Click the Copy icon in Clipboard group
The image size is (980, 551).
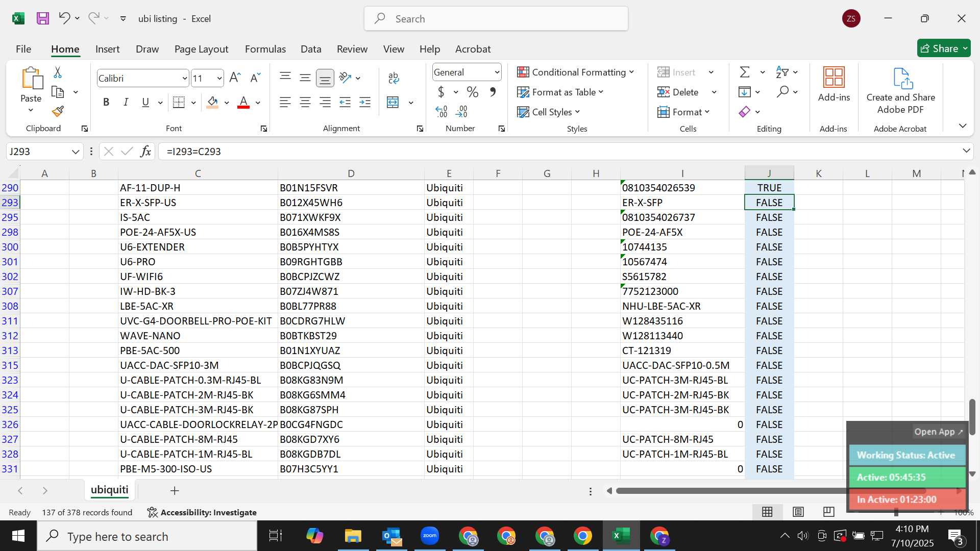[58, 92]
